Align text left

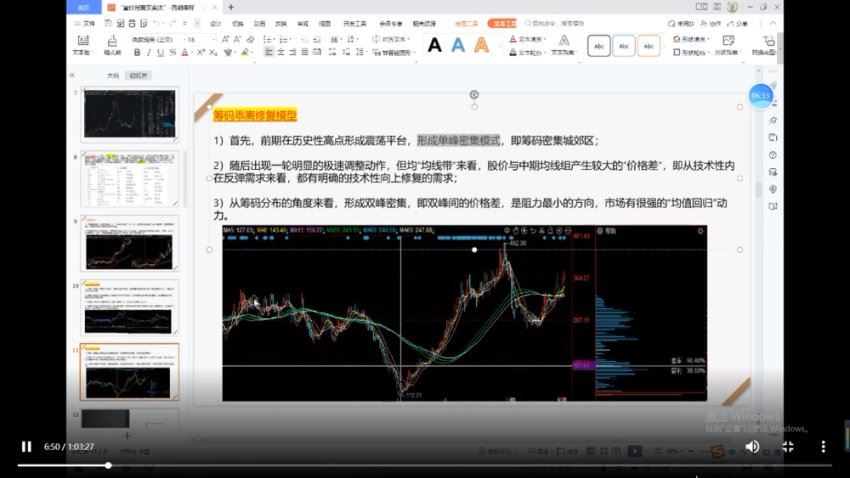tap(269, 52)
